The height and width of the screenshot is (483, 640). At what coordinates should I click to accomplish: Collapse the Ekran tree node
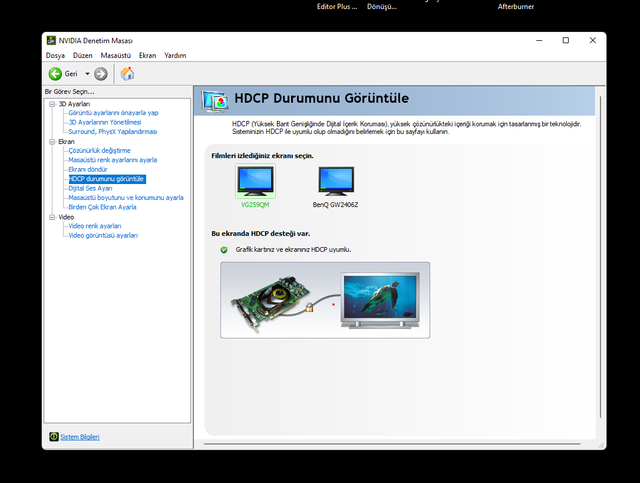click(x=51, y=142)
